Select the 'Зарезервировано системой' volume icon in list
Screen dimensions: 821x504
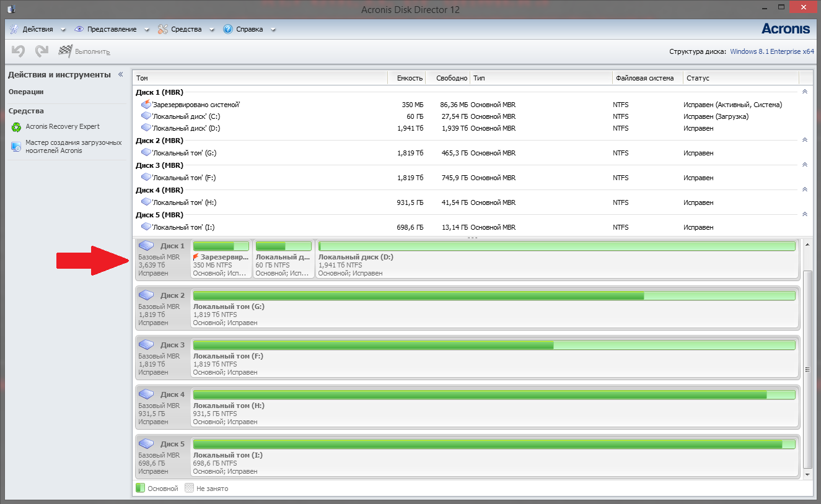(x=146, y=105)
